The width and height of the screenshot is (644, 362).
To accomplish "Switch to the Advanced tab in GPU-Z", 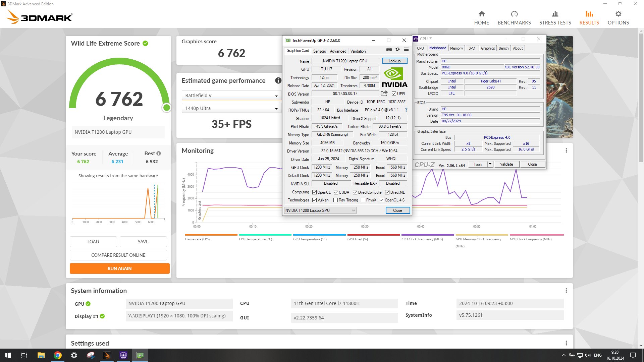I will point(338,51).
